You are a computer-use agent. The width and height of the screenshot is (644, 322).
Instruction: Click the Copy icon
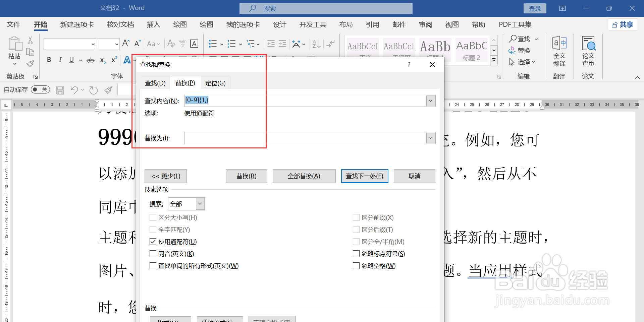click(30, 52)
